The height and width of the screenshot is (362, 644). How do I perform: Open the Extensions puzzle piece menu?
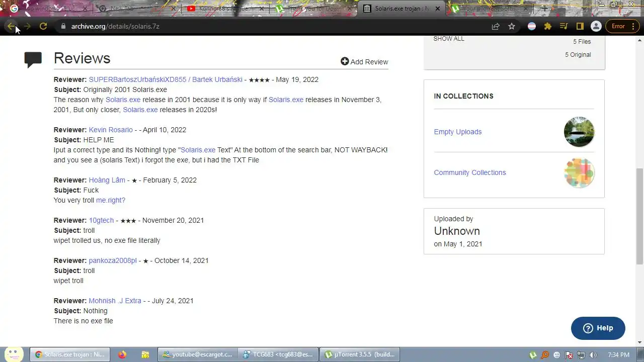coord(548,26)
